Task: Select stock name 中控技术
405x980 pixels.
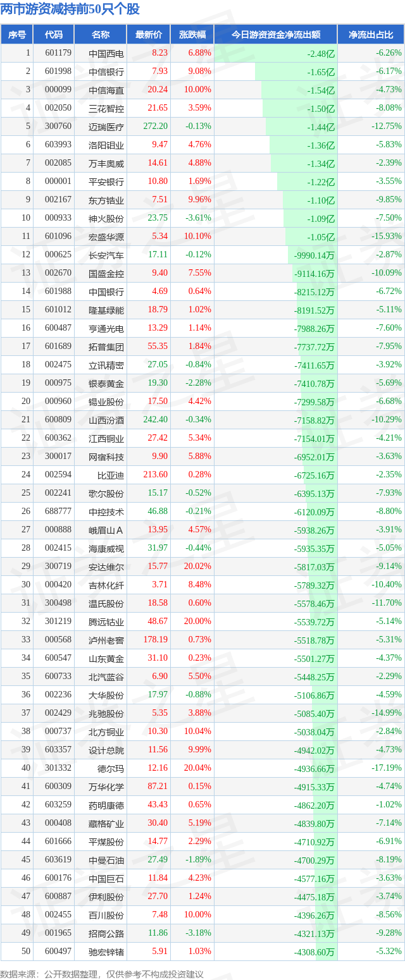Action: pyautogui.click(x=106, y=512)
